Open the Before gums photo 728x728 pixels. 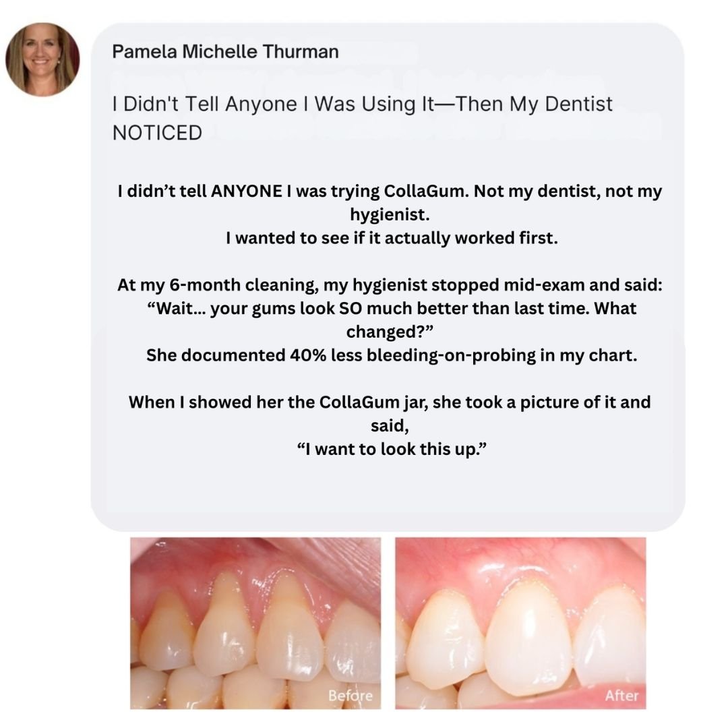pos(255,623)
